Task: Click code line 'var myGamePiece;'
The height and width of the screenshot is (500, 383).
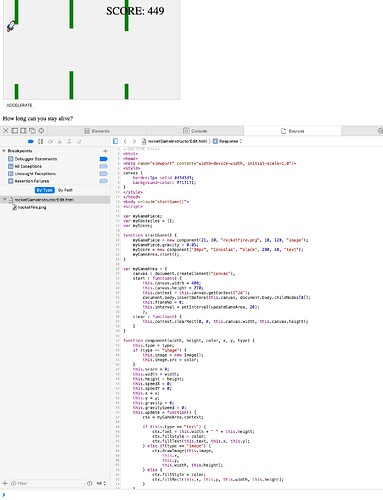Action: click(143, 216)
